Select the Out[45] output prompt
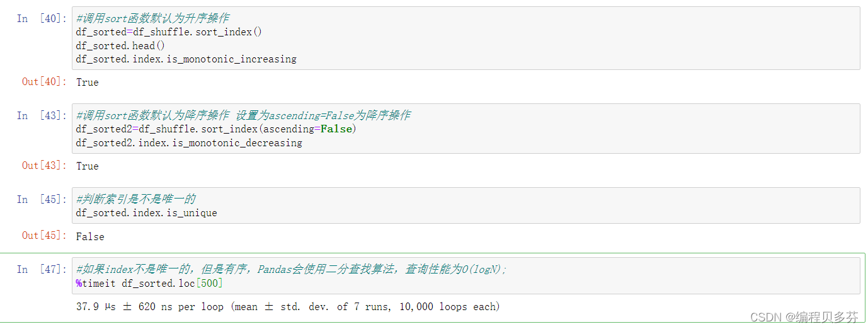Image resolution: width=868 pixels, height=329 pixels. pos(44,236)
